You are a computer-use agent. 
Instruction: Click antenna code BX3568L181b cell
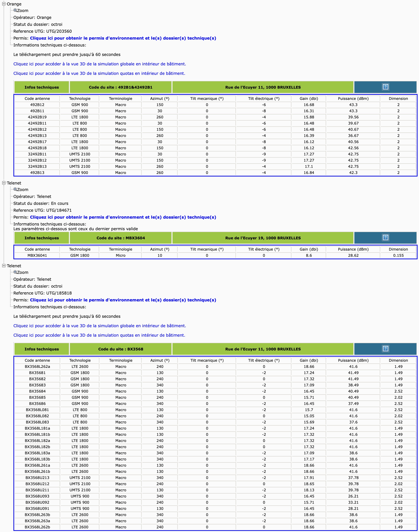37,434
